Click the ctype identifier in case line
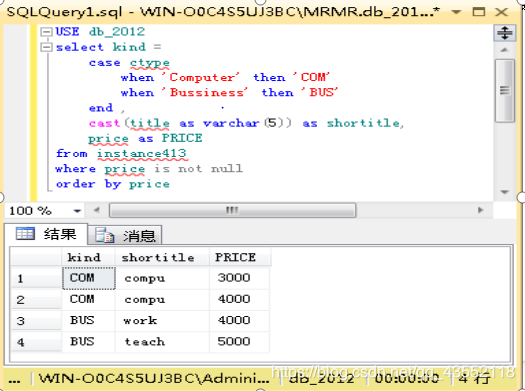Viewport: 525px width, 391px height. (150, 63)
